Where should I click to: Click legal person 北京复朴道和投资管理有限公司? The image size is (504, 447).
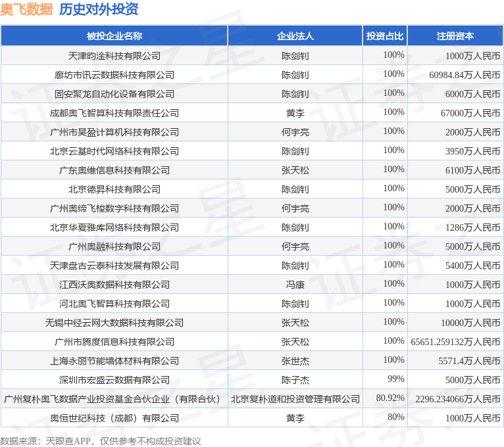point(295,399)
